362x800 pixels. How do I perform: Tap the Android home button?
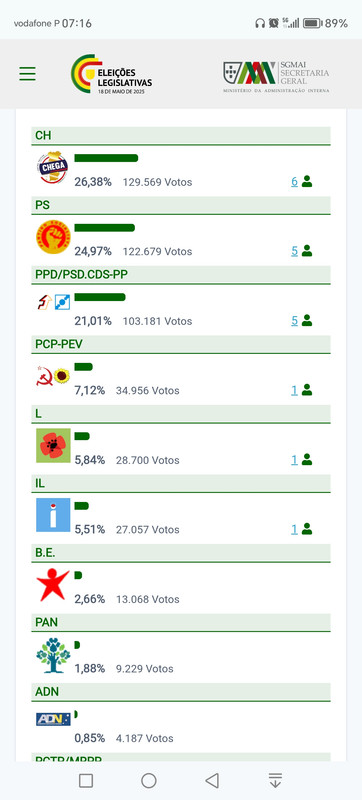[148, 780]
